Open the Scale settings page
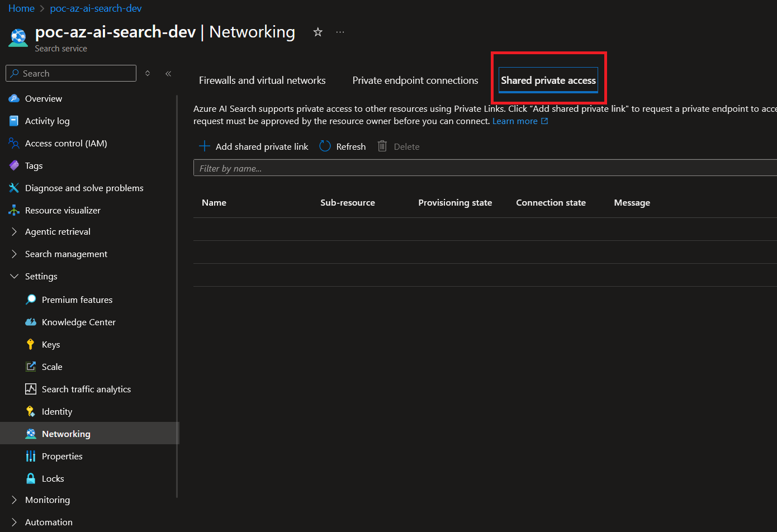Viewport: 777px width, 532px height. pyautogui.click(x=52, y=367)
